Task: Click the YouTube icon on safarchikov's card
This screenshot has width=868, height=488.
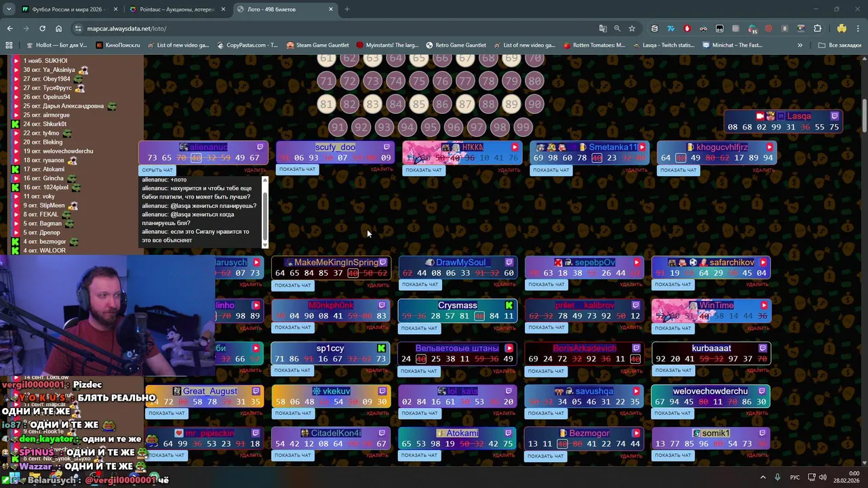Action: click(763, 262)
